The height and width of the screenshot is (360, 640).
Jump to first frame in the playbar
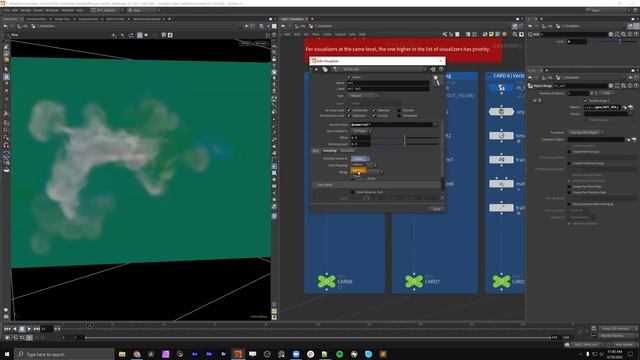(x=7, y=329)
